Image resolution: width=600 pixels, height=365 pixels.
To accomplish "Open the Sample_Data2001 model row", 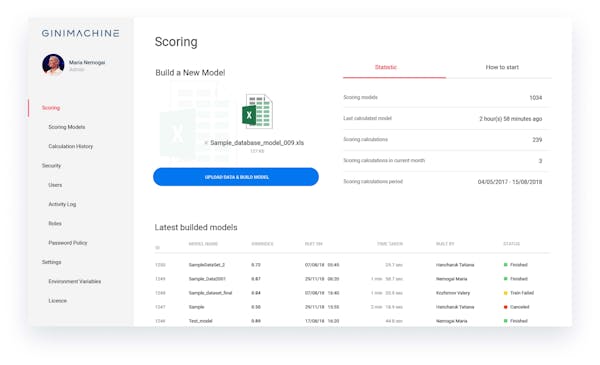I will click(x=352, y=279).
